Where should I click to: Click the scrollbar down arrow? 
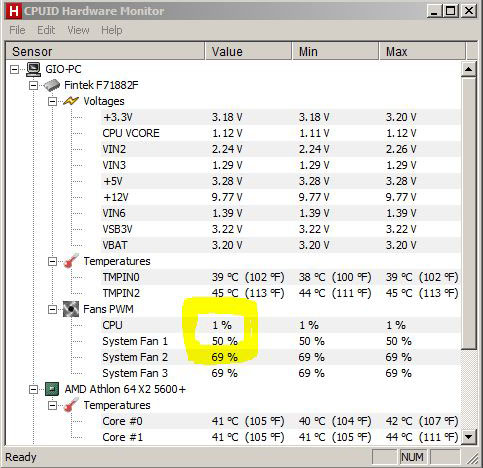coord(469,436)
